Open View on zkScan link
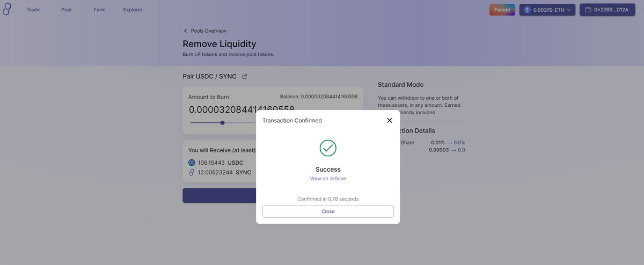This screenshot has height=265, width=644. point(328,179)
